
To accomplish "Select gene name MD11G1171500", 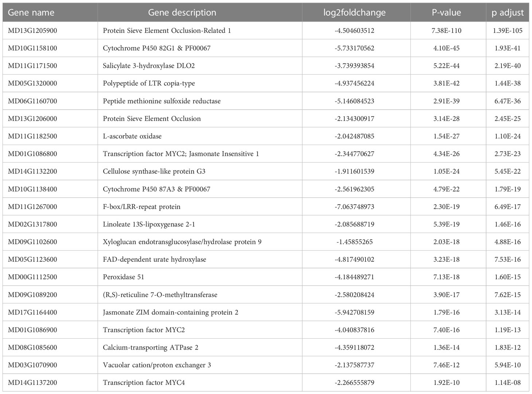I will 32,66.
